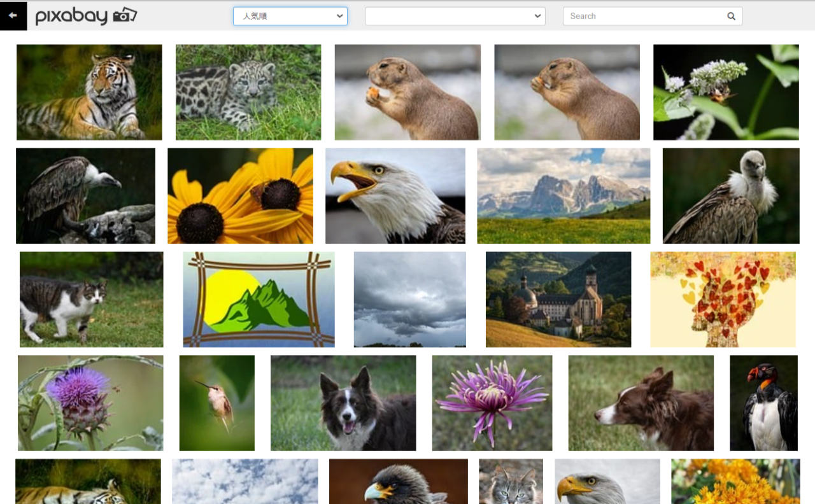Open the monastery in valley photo
The image size is (815, 504).
coord(558,300)
